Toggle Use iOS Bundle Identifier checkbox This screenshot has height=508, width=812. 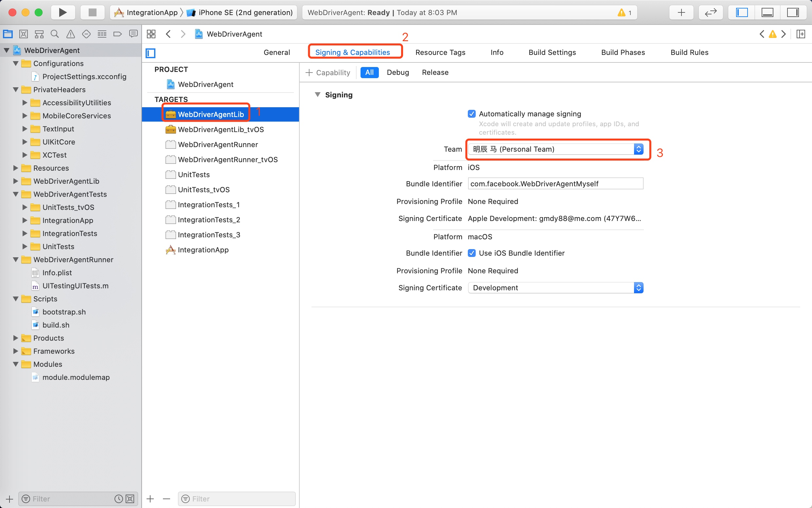[471, 253]
